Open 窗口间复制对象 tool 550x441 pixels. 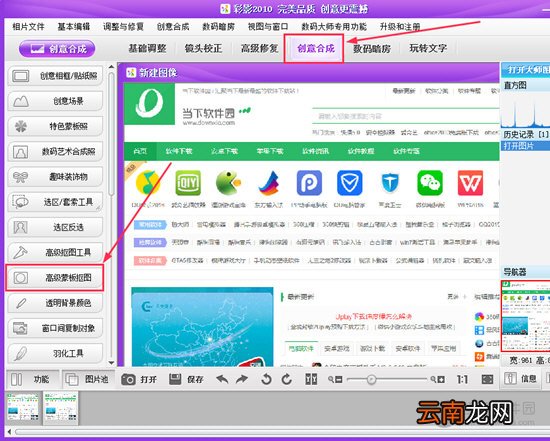[55, 328]
